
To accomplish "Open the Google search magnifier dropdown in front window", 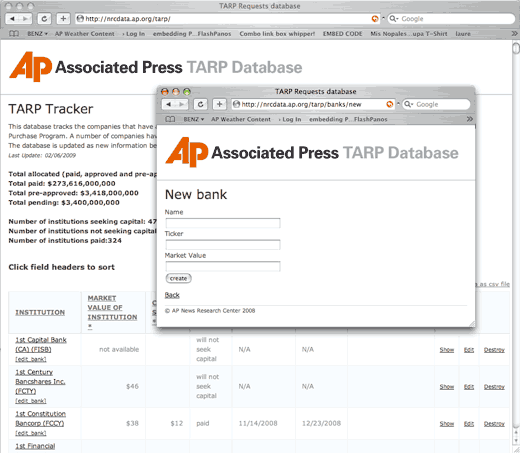I will [x=408, y=104].
